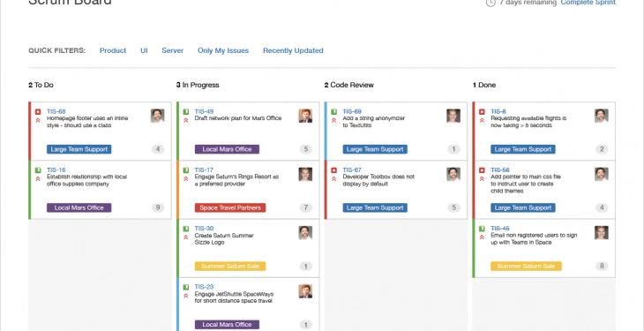Toggle the Server quick filter
644x331 pixels.
click(x=173, y=50)
